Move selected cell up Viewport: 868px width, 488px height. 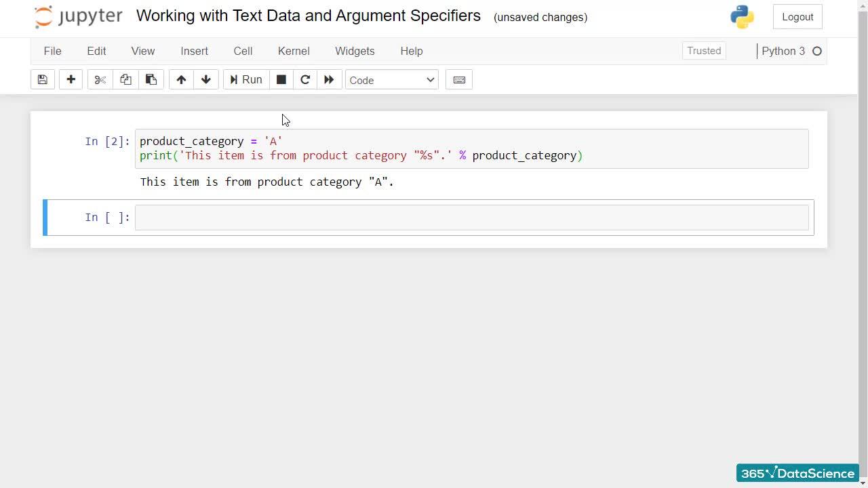click(x=181, y=80)
